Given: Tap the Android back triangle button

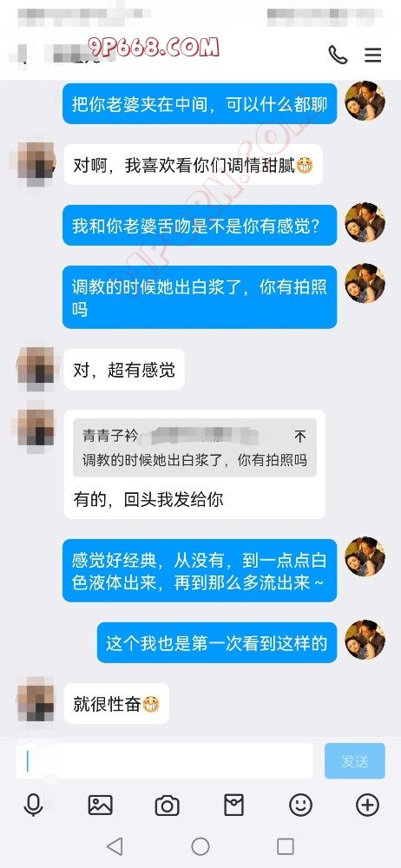Looking at the screenshot, I should [x=115, y=845].
